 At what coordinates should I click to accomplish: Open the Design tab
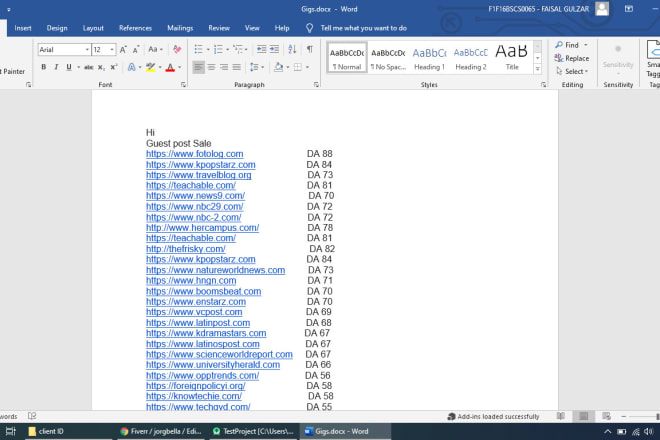click(x=57, y=28)
